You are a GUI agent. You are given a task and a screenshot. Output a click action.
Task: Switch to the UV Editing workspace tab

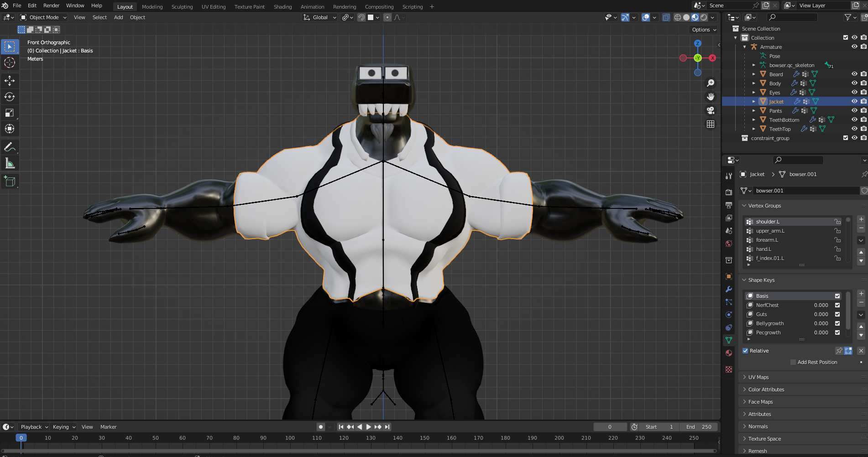click(x=214, y=7)
